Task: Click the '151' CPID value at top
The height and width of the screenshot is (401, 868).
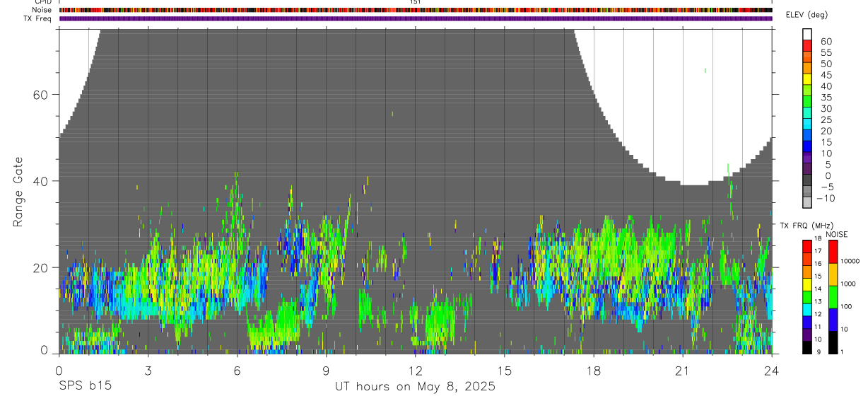Action: pyautogui.click(x=416, y=2)
